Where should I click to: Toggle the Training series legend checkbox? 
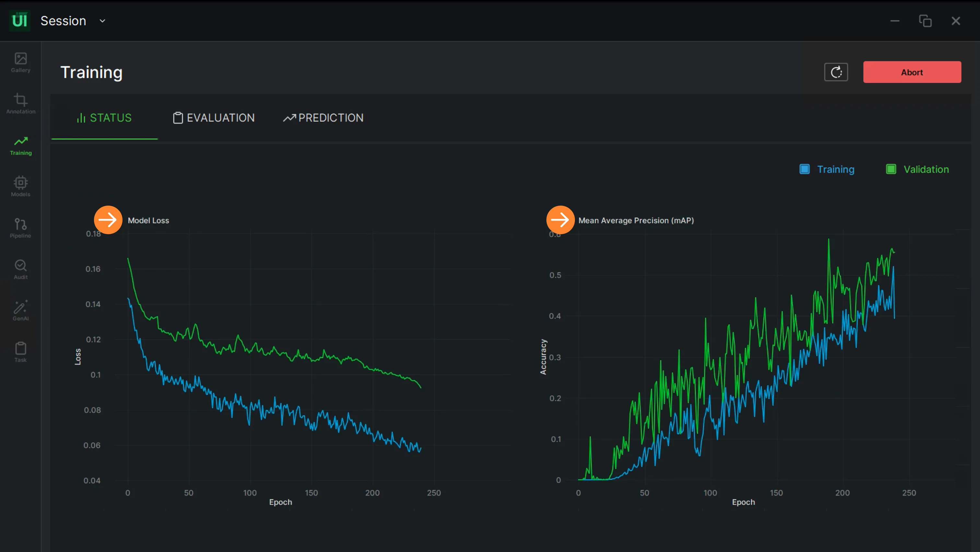pyautogui.click(x=804, y=169)
